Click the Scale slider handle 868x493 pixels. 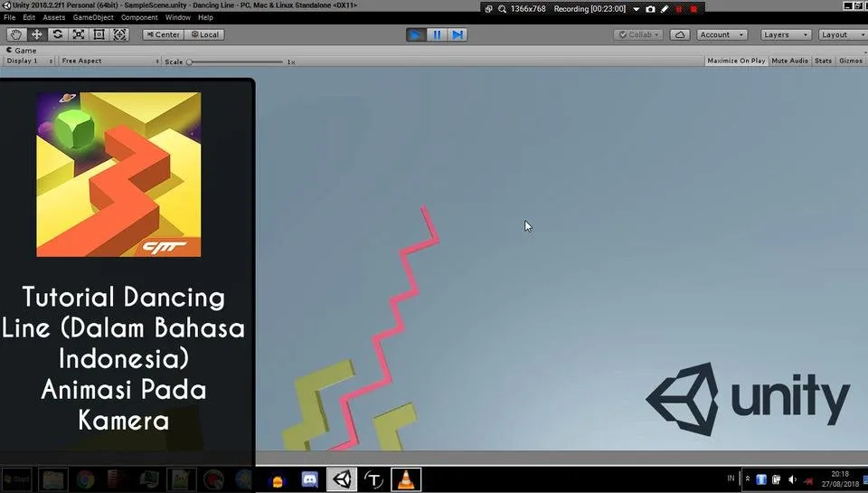point(189,62)
